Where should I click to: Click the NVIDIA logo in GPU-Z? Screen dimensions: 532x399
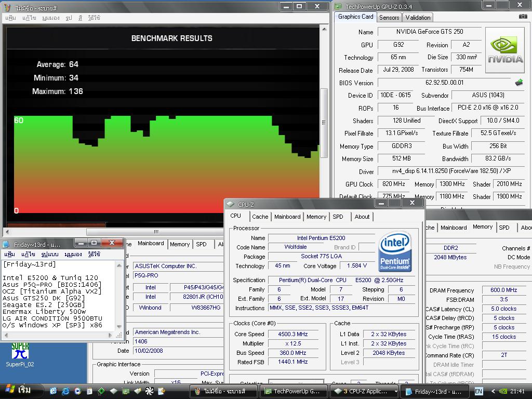click(x=504, y=50)
